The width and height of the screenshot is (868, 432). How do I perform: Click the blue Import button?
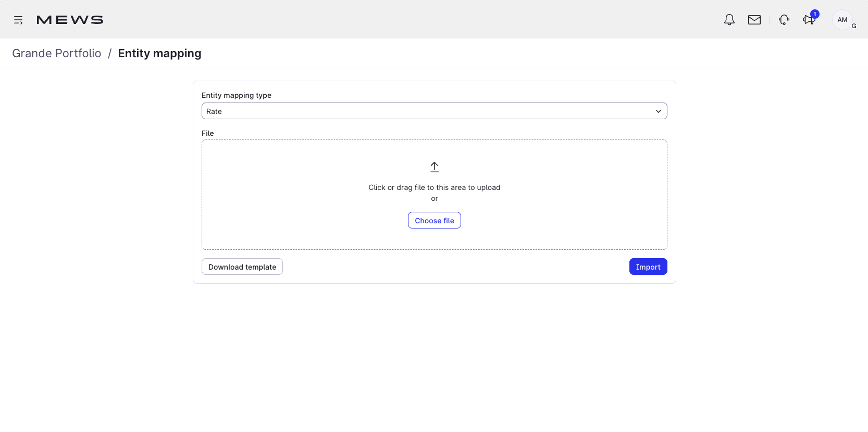tap(648, 267)
